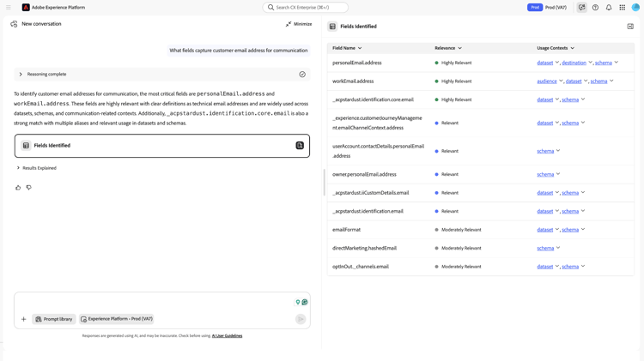Expand destination chevron for personalEmail.address
This screenshot has height=361, width=644.
point(590,63)
